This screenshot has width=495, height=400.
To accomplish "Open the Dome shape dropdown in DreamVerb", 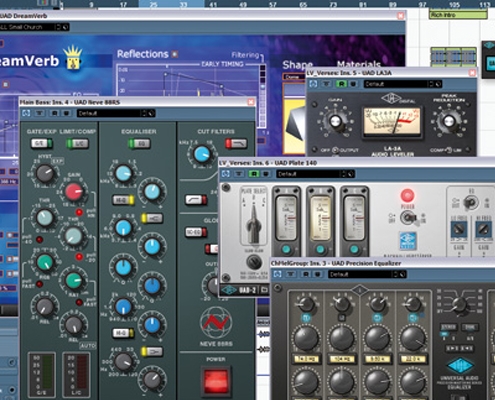I will tap(295, 77).
